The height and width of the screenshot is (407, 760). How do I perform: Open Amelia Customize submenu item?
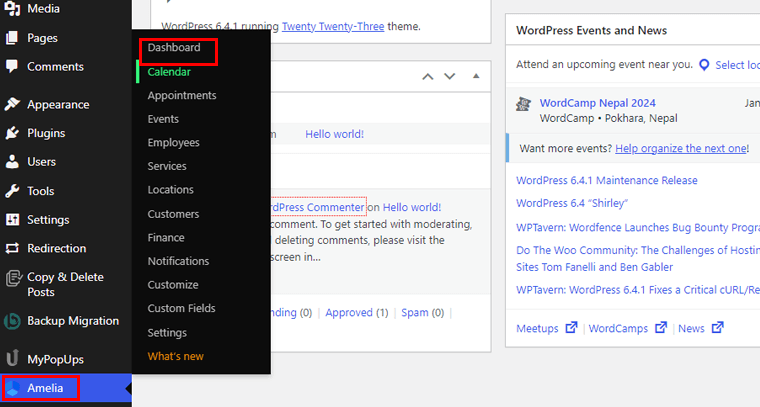[173, 284]
